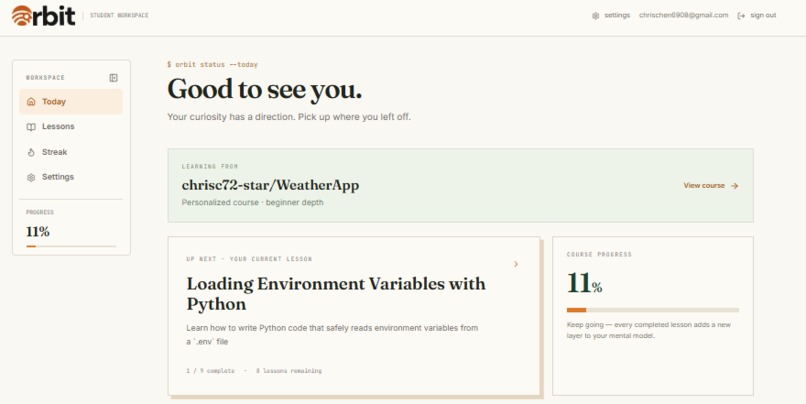
Task: Click the Streak flame icon in the sidebar
Action: click(x=31, y=152)
